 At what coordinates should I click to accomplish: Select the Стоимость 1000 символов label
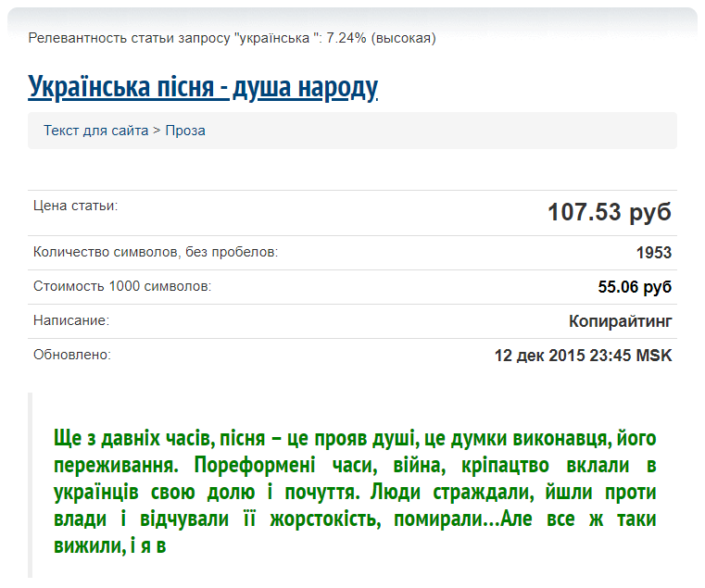pos(122,286)
